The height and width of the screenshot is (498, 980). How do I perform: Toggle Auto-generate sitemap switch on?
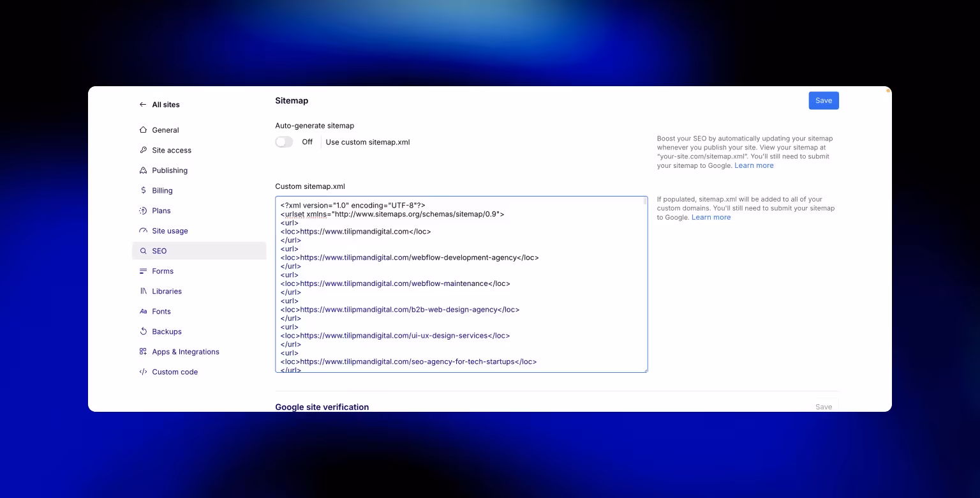[284, 142]
